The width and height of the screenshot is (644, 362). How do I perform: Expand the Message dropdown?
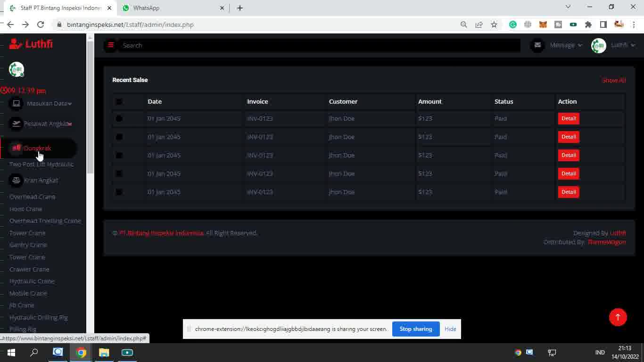point(566,45)
